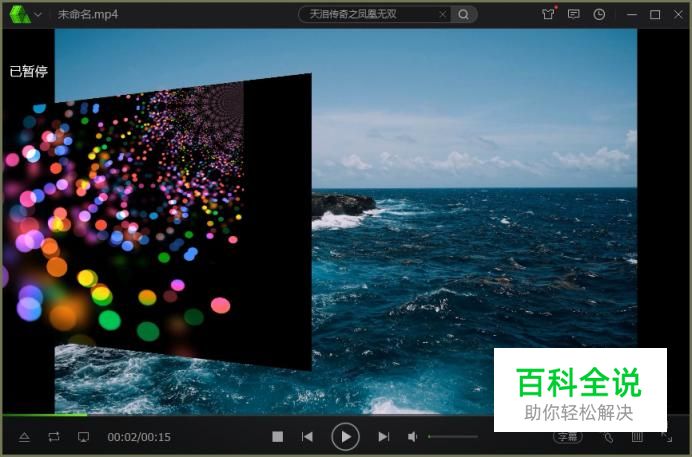Viewport: 692px width, 457px height.
Task: Expand the dropdown arrow beside the logo
Action: (x=38, y=15)
